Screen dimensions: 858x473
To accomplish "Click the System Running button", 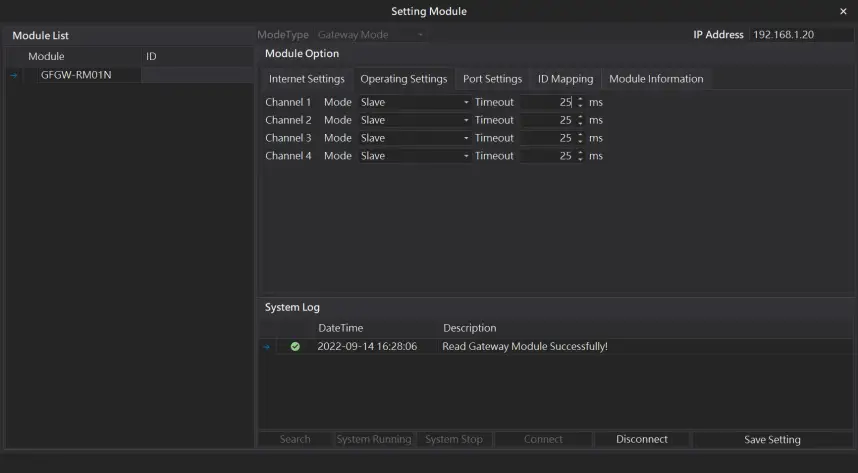I will click(x=374, y=440).
